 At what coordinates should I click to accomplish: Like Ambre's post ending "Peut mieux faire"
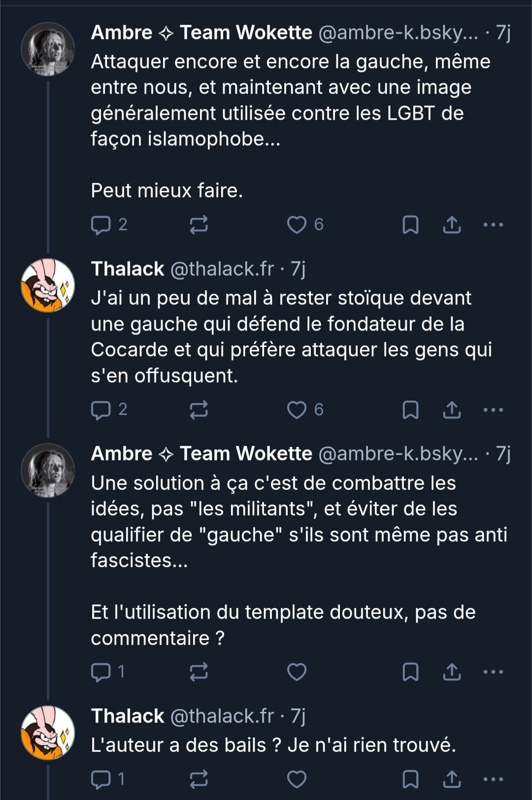point(297,225)
